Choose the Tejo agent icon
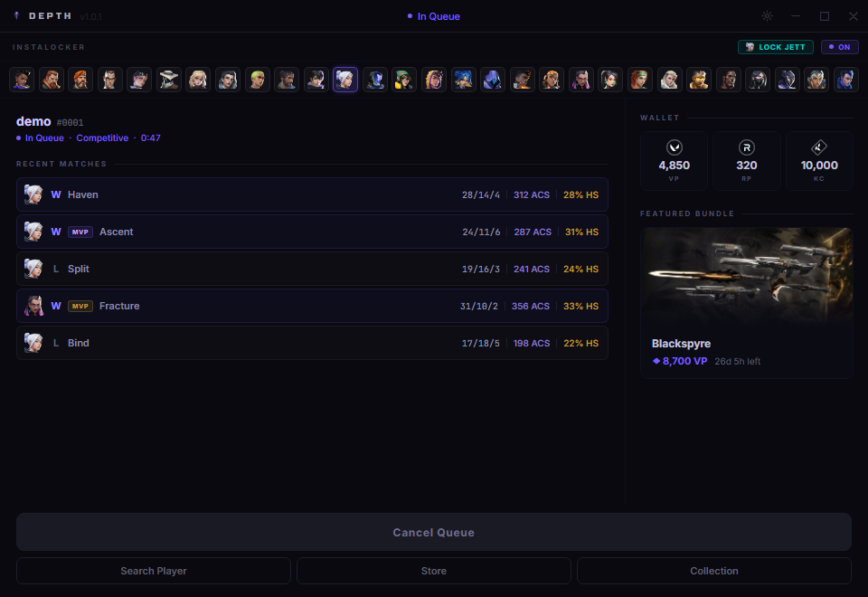 (699, 80)
